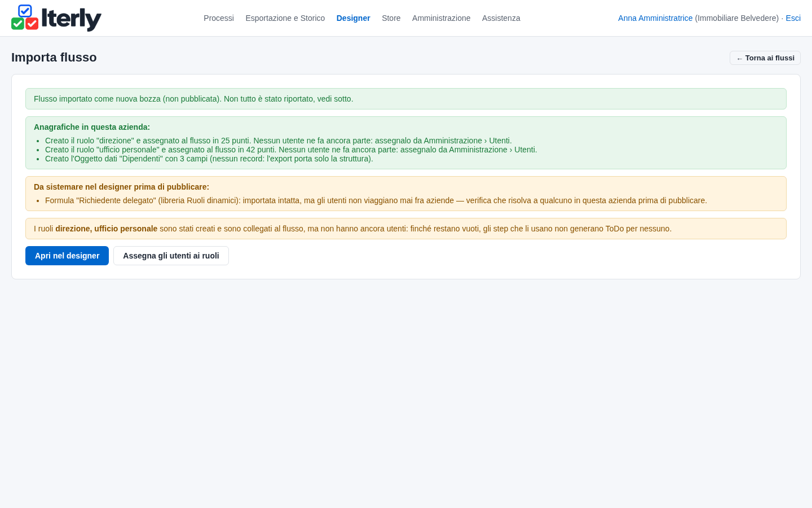Click the 'Flusso importato come nuova bozza' message
Screen dimensions: 812x508
[406, 99]
